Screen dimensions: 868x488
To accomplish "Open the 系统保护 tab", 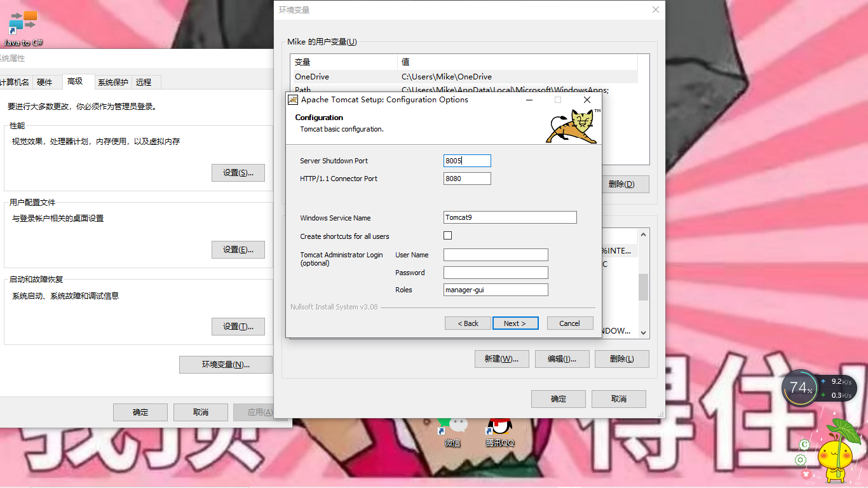I will pos(113,83).
